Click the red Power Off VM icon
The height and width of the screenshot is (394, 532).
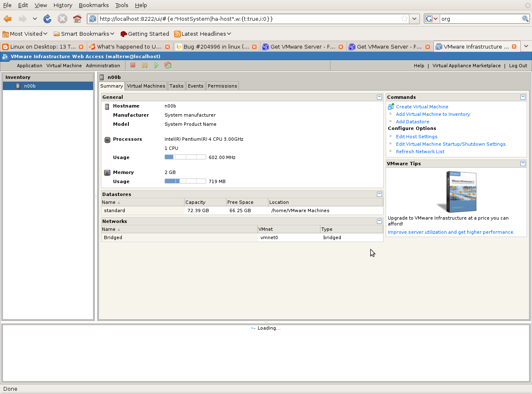pos(133,65)
